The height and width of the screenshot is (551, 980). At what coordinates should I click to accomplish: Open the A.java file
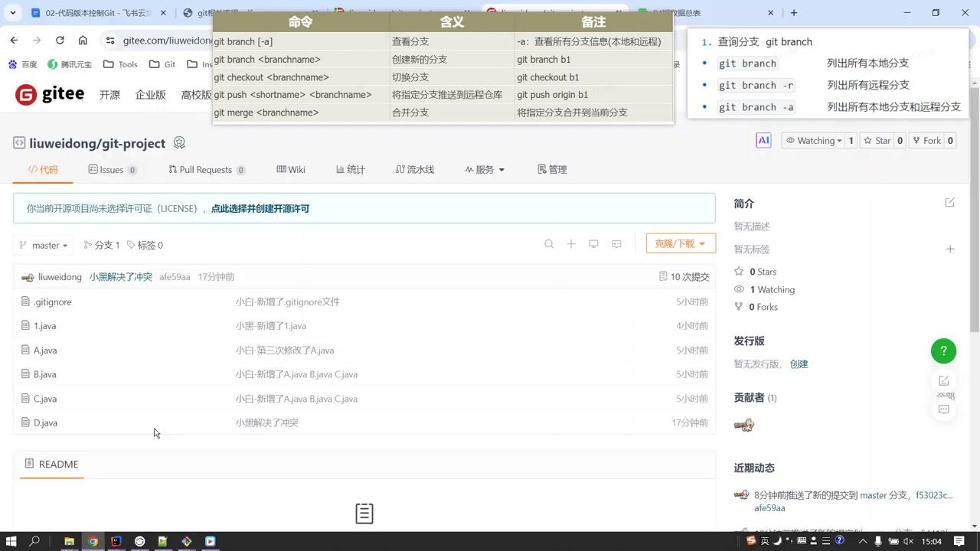pos(45,350)
